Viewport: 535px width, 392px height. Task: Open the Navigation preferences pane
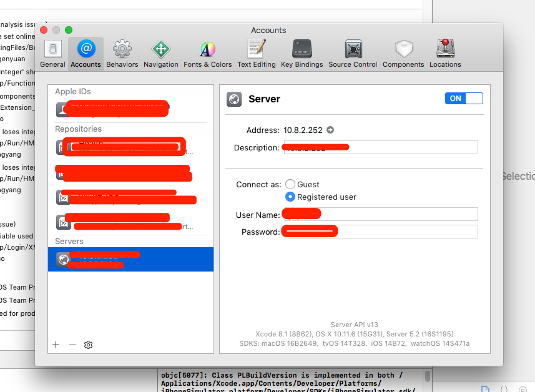click(160, 54)
